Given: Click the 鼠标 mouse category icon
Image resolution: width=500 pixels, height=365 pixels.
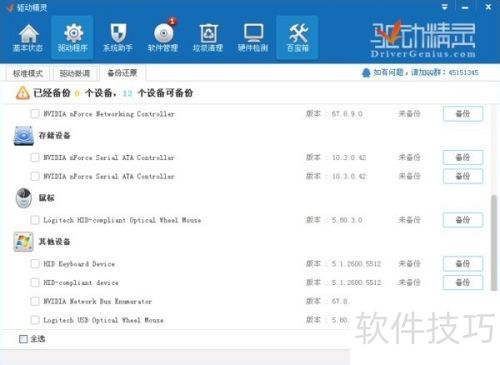Looking at the screenshot, I should tap(24, 198).
